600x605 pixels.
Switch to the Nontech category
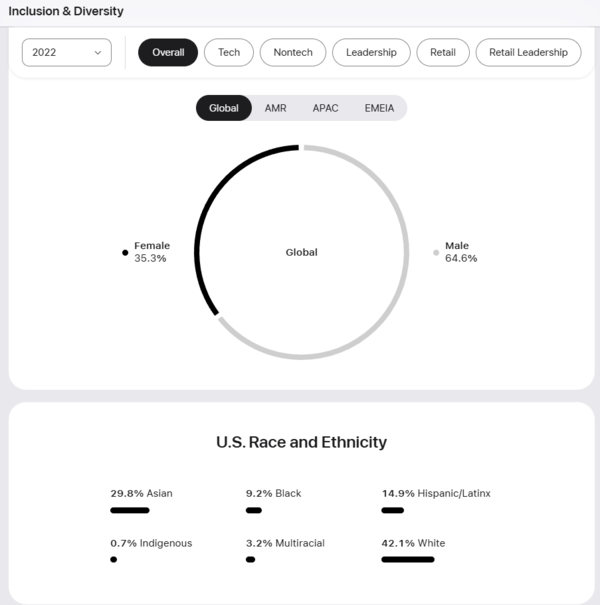(x=293, y=53)
